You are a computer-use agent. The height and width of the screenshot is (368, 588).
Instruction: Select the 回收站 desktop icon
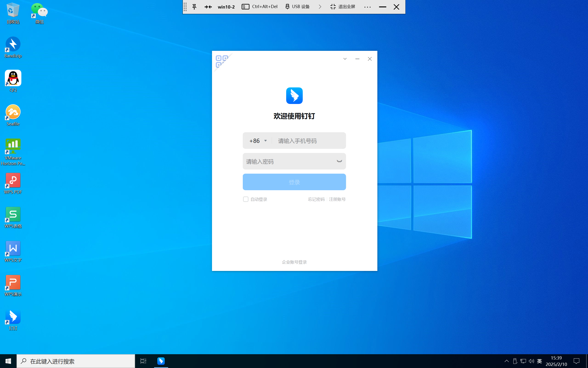pyautogui.click(x=13, y=13)
